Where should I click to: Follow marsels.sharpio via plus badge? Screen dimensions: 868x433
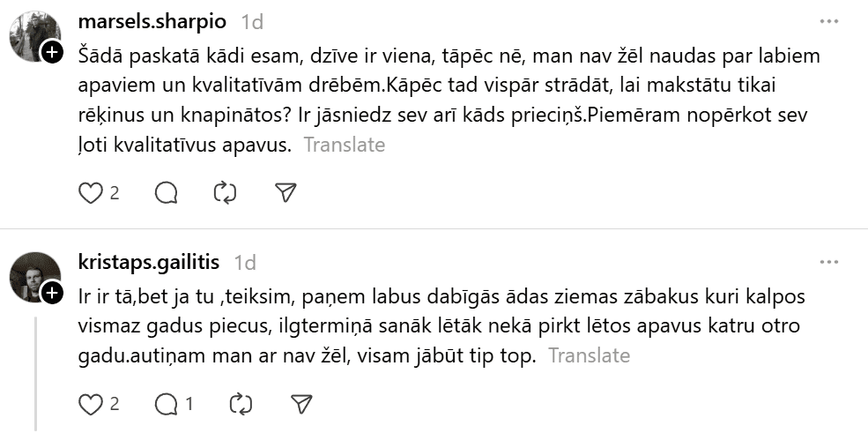52,53
